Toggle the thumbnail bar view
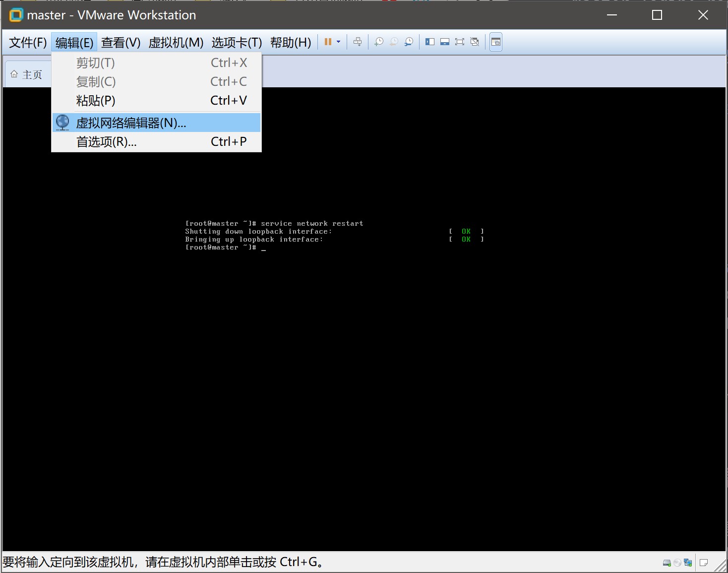Image resolution: width=728 pixels, height=573 pixels. coord(445,42)
